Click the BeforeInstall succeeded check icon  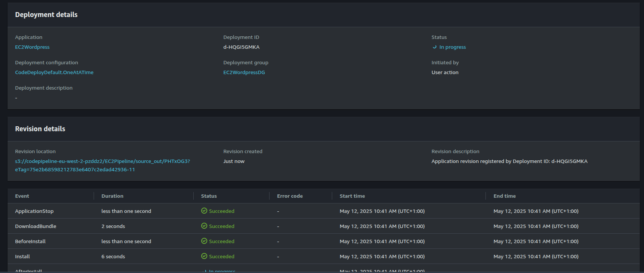pos(204,241)
